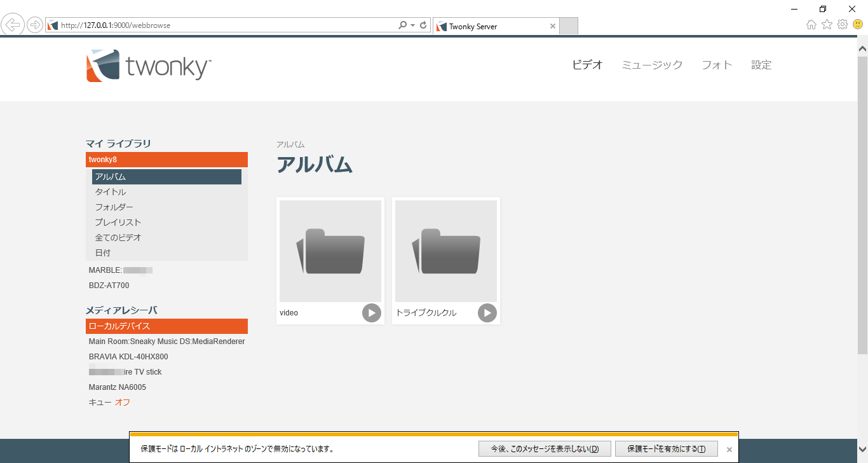Screen dimensions: 868x463
Task: Select the BDZ-AT700 library server
Action: (109, 286)
